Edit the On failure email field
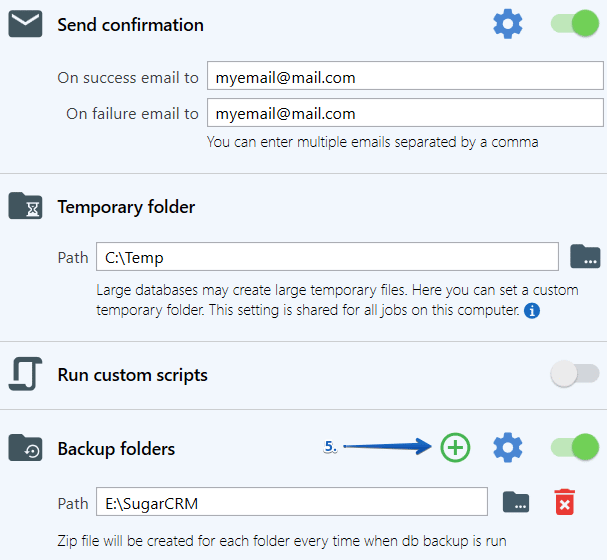 coord(405,112)
